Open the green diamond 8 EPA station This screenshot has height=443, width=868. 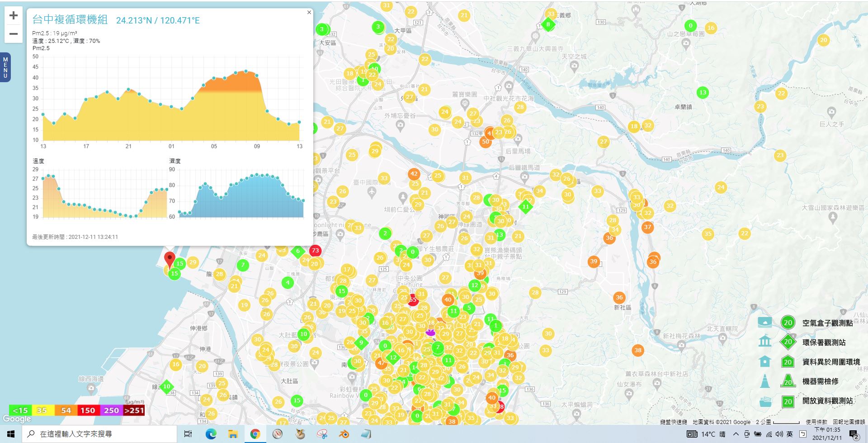pyautogui.click(x=548, y=24)
